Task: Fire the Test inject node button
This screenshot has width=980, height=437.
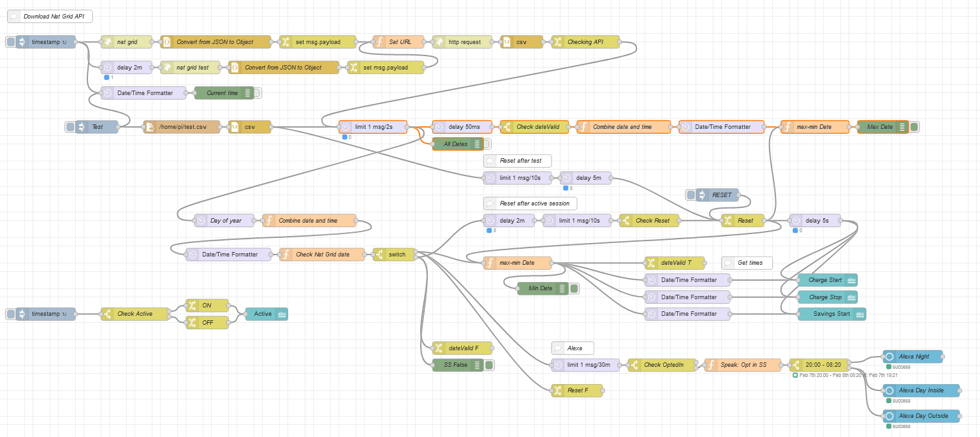Action: pos(69,127)
